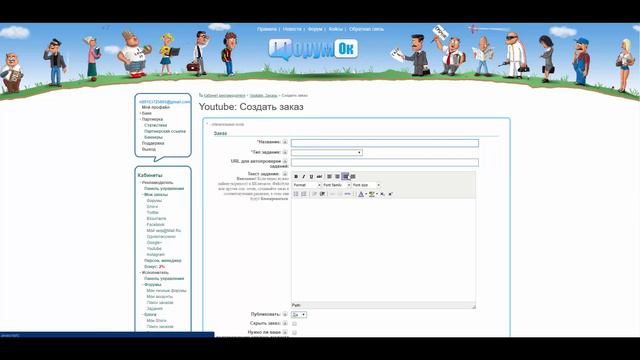Open Файлы in the top menu
This screenshot has height=360, width=640.
point(336,29)
